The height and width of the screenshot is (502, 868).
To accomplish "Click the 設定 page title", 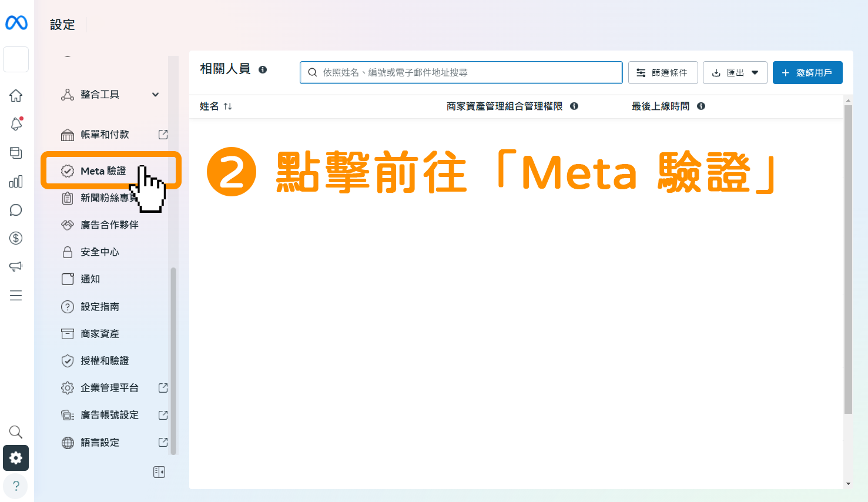I will coord(62,25).
